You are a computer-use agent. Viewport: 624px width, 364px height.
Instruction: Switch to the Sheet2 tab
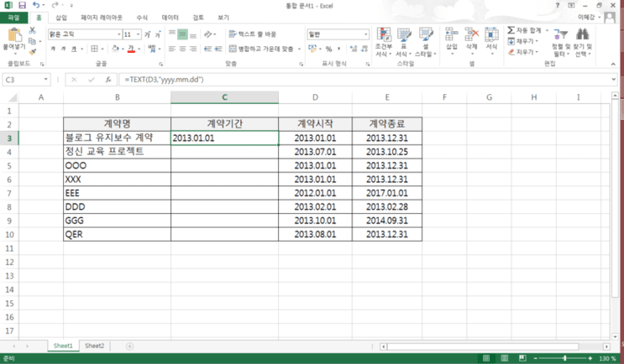(94, 346)
